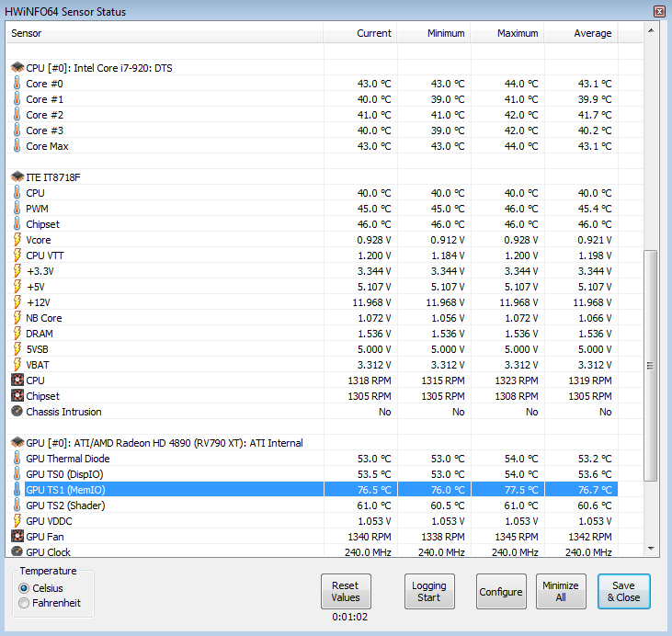Click the vertical scrollbar thumb
The height and width of the screenshot is (636, 672).
tap(651, 366)
